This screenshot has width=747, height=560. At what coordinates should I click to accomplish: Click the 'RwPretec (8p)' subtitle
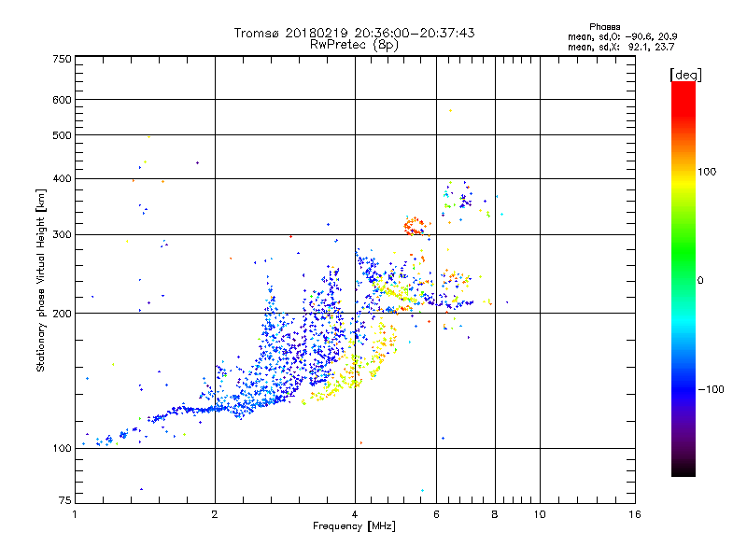point(354,45)
